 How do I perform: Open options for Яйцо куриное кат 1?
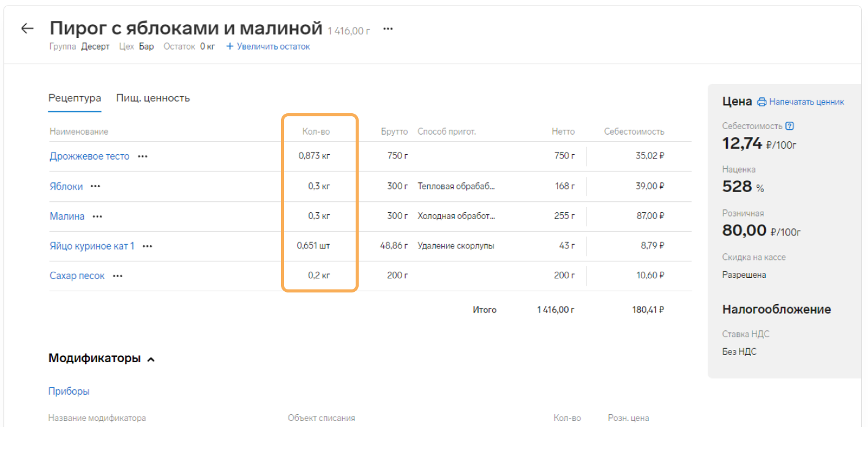coord(148,247)
